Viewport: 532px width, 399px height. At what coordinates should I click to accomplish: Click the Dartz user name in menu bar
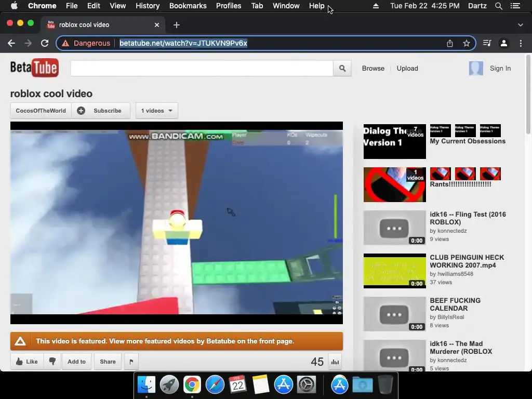[477, 6]
